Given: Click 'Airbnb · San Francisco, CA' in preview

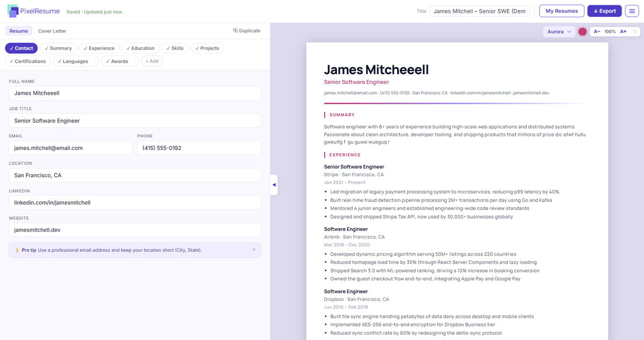Looking at the screenshot, I should click(354, 237).
